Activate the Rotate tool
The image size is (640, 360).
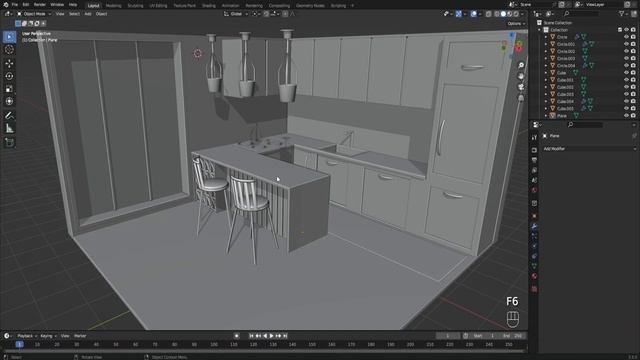[9, 76]
